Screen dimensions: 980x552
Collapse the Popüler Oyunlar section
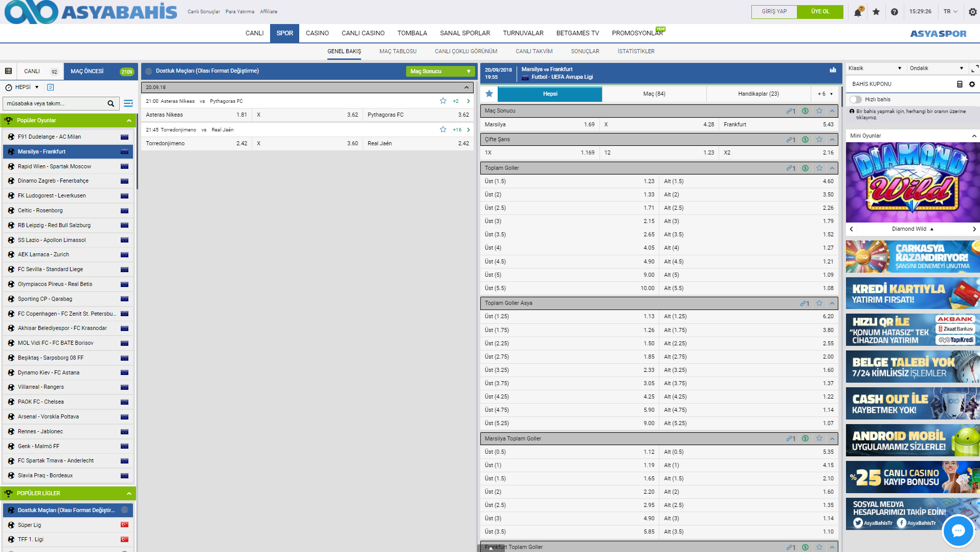[x=129, y=121]
